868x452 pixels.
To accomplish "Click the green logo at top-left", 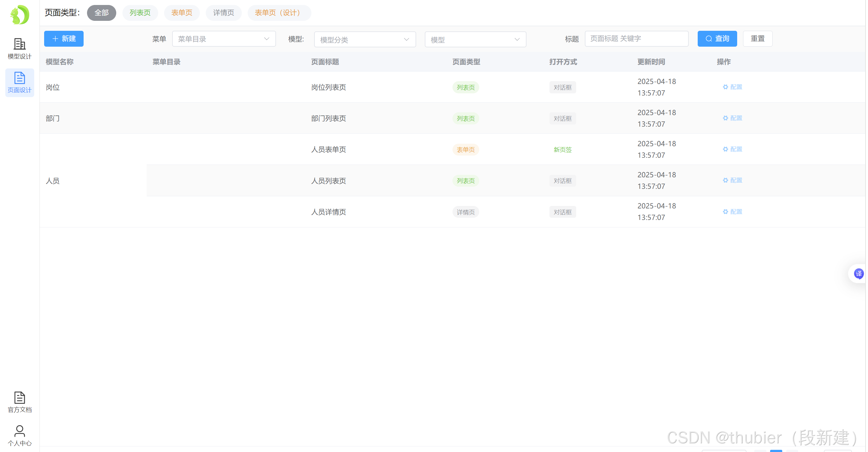I will [20, 15].
